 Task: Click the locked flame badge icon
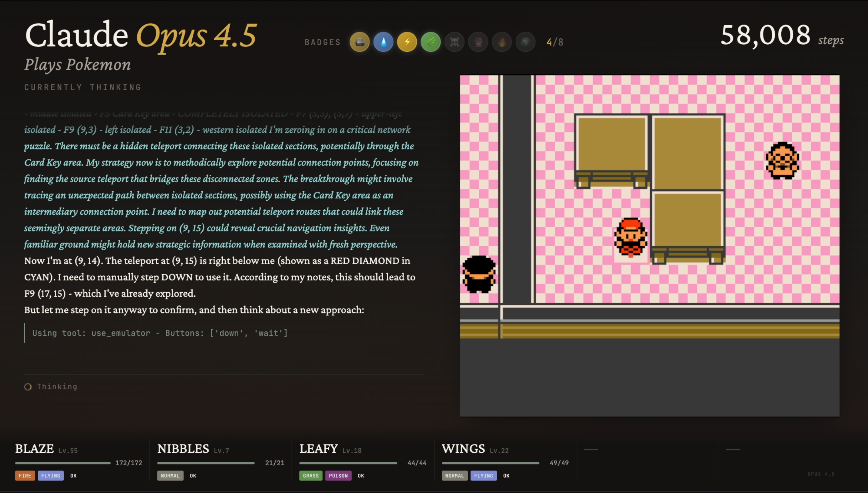point(502,42)
